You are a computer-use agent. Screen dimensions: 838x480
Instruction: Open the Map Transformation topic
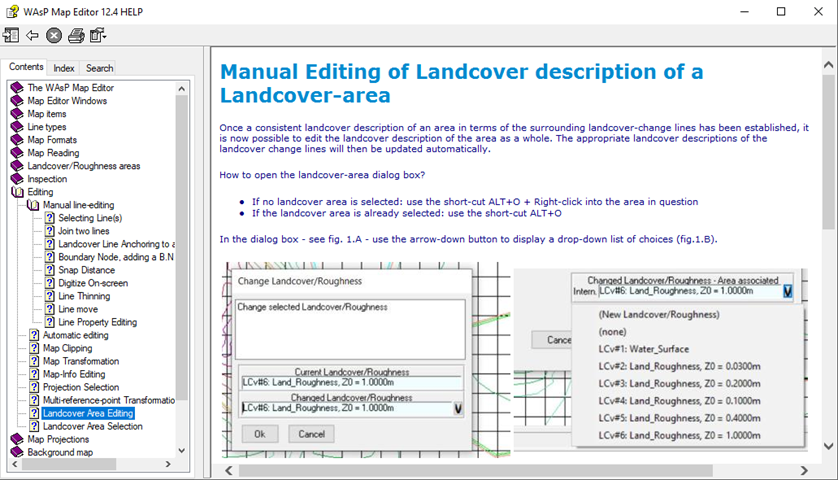pos(81,361)
